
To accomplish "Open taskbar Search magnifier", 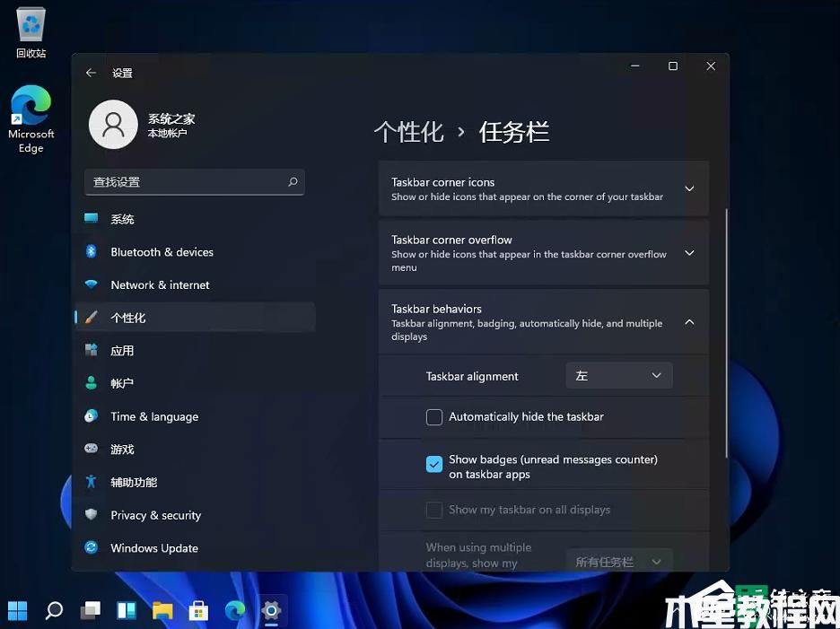I will (x=54, y=610).
